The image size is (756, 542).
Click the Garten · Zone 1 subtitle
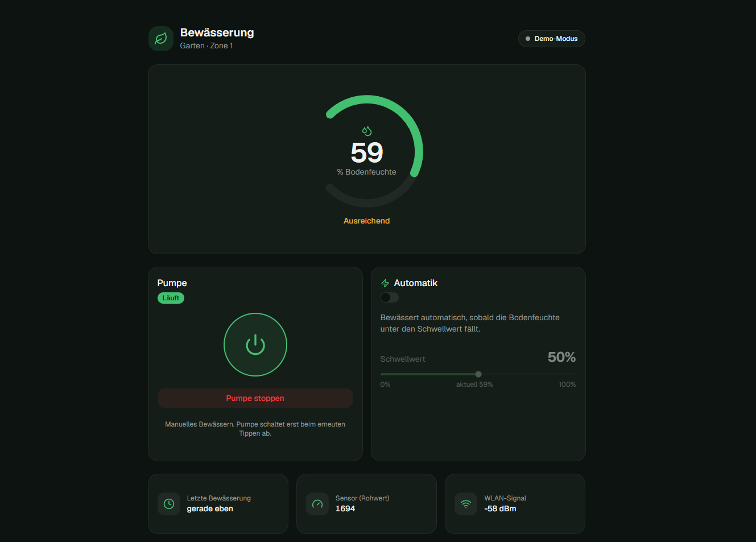[206, 45]
